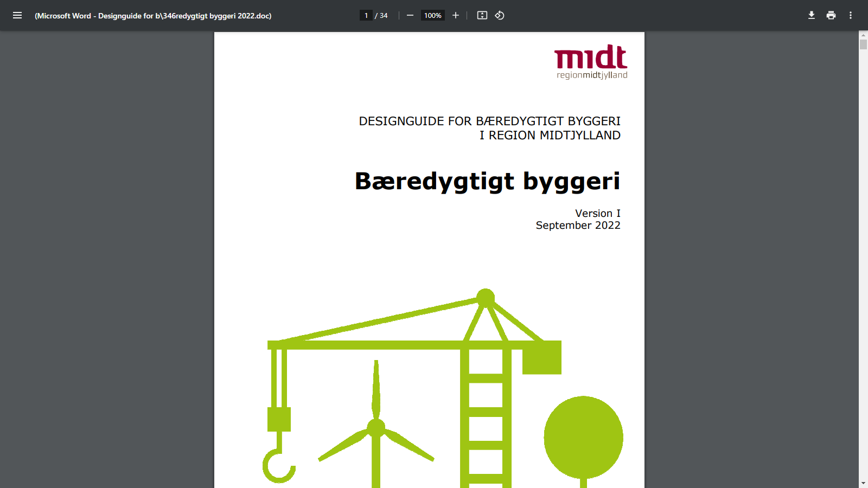Rotate the document counterclockwise
The image size is (868, 488).
pyautogui.click(x=500, y=15)
